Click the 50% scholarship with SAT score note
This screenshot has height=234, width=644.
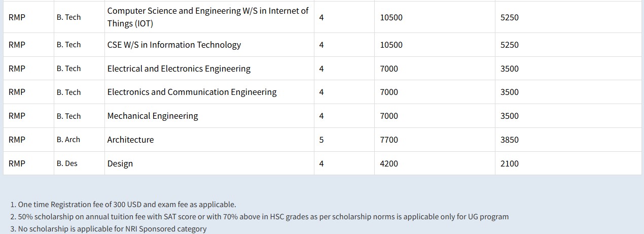(259, 217)
